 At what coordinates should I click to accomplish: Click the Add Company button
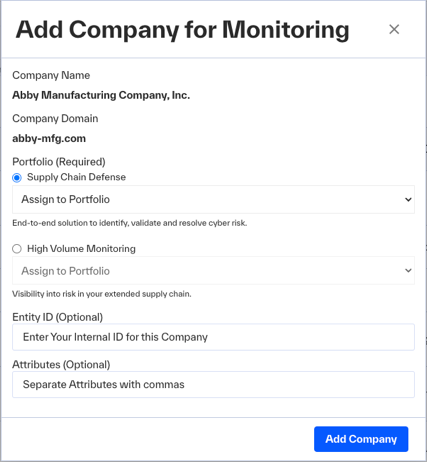(361, 439)
